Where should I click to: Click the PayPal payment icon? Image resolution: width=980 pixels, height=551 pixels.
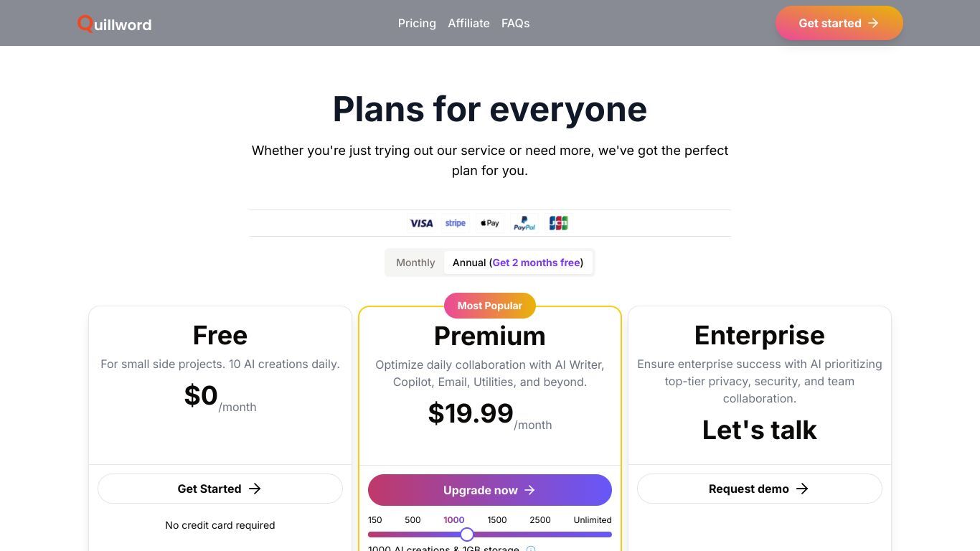pyautogui.click(x=524, y=223)
